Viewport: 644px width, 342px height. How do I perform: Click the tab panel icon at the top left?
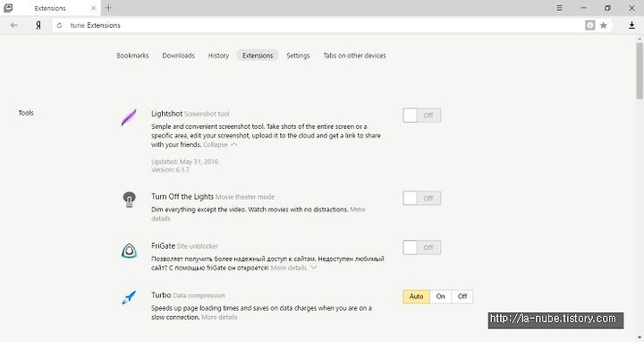click(x=8, y=8)
